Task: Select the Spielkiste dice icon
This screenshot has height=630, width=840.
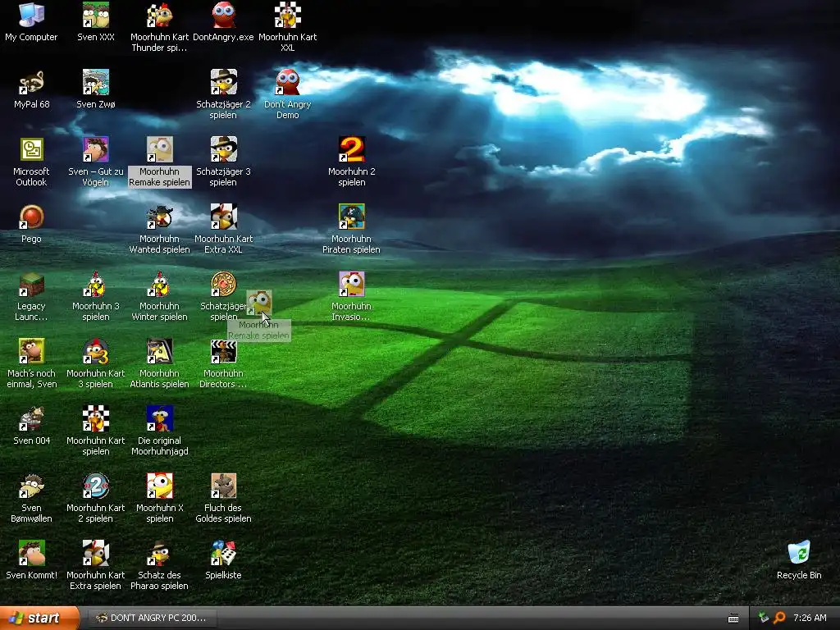Action: (x=223, y=553)
